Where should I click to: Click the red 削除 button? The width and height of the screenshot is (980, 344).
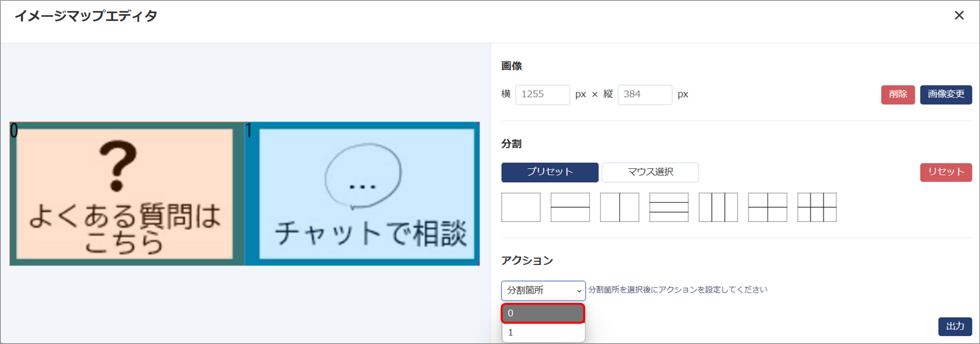898,94
